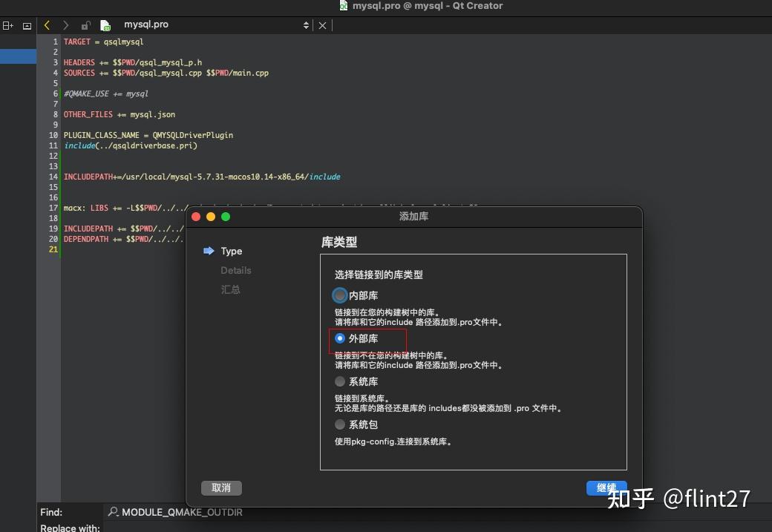Viewport: 772px width, 532px height.
Task: Click the INCLUDEPATH line with mysql-5.7.31 path
Action: [x=202, y=177]
